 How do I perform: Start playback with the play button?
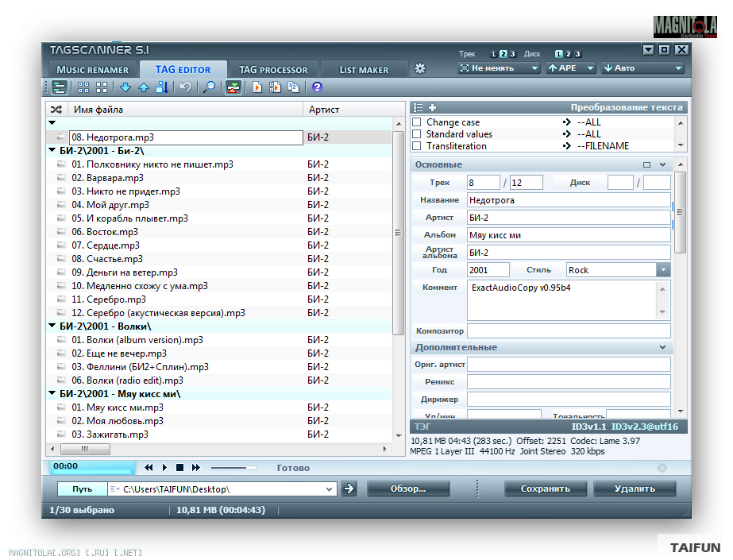[164, 467]
